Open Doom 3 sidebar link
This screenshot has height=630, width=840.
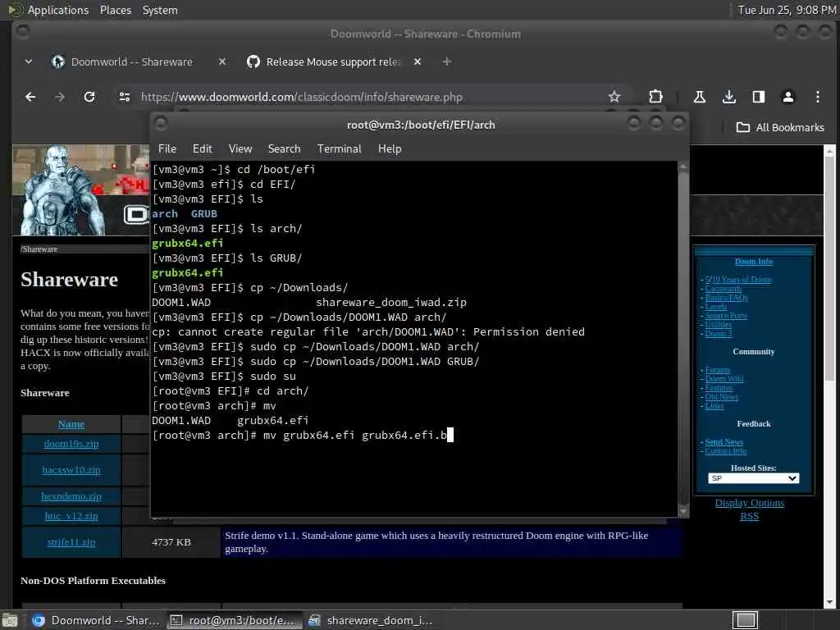tap(719, 333)
